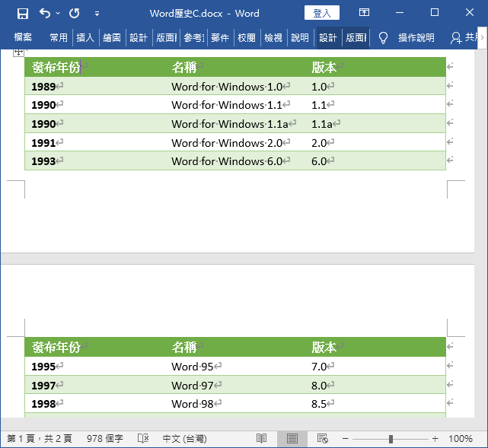Click the 1991 year cell
The image size is (488, 448).
pyautogui.click(x=43, y=143)
